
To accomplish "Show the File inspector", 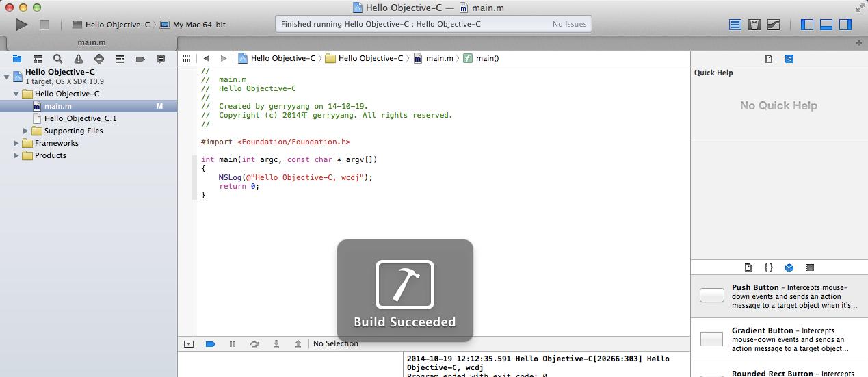I will pos(769,59).
